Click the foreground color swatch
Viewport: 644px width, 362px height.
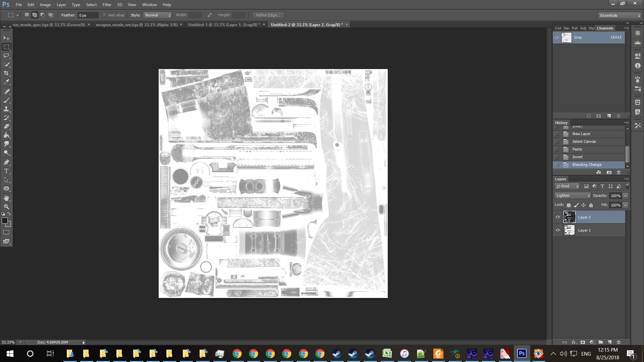(5, 220)
